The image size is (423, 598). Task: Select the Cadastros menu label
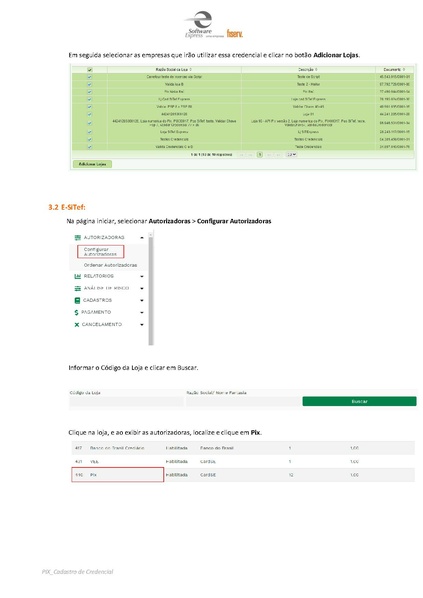(x=98, y=301)
